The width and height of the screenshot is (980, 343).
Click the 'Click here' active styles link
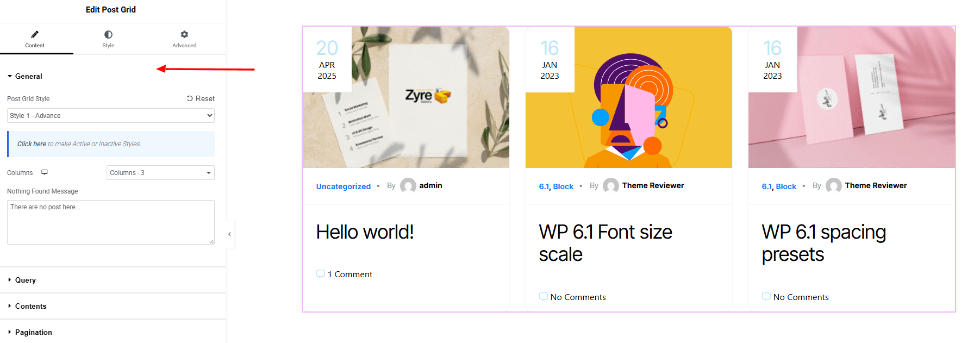click(32, 144)
